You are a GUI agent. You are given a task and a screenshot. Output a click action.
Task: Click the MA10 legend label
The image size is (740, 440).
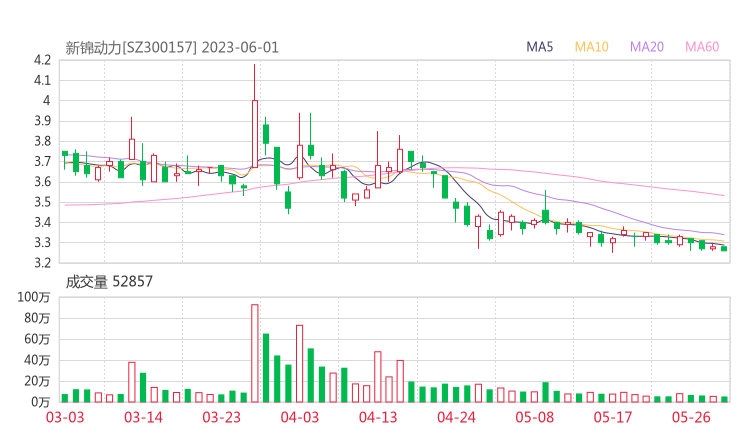591,47
